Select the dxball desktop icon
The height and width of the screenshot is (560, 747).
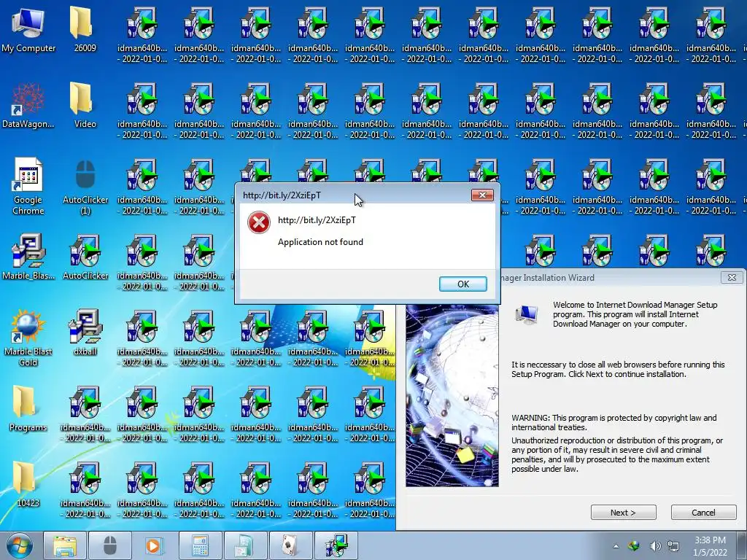pyautogui.click(x=85, y=332)
